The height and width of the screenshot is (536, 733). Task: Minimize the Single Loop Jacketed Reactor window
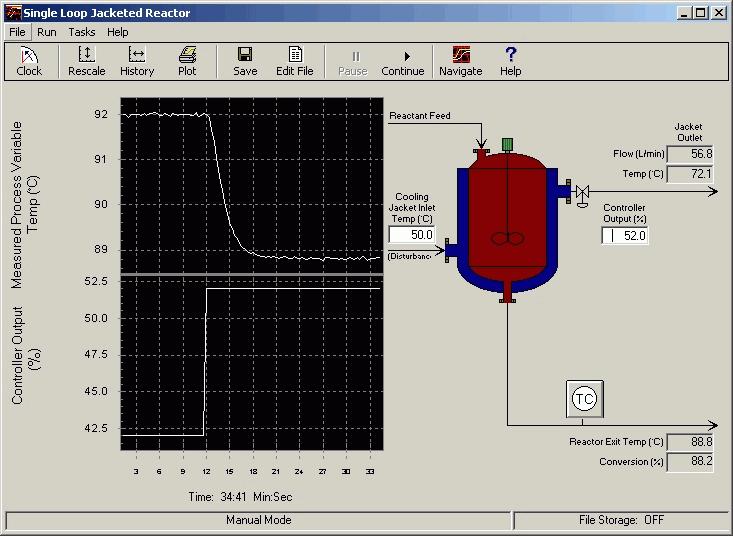[x=684, y=13]
